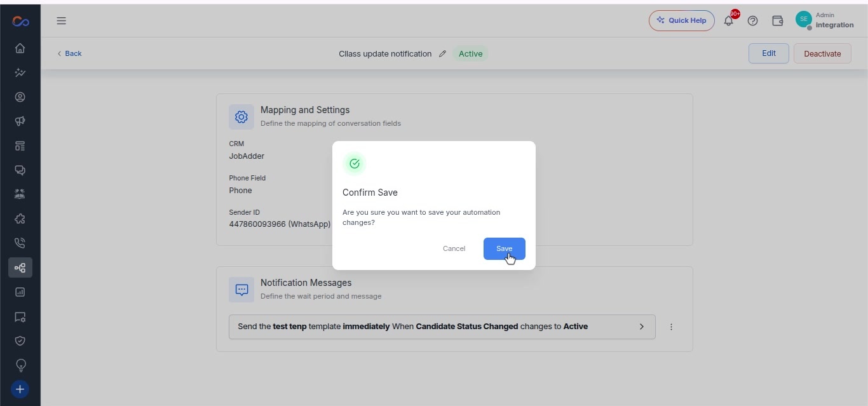868x406 pixels.
Task: Open the reports chart icon in sidebar
Action: (x=20, y=292)
